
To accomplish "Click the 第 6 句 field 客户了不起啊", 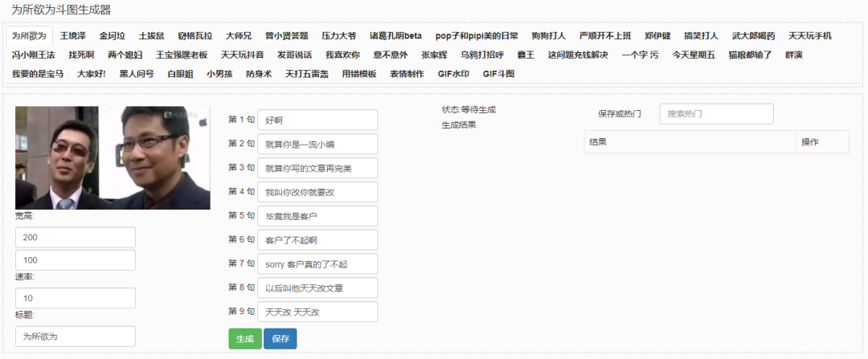I will pos(317,240).
